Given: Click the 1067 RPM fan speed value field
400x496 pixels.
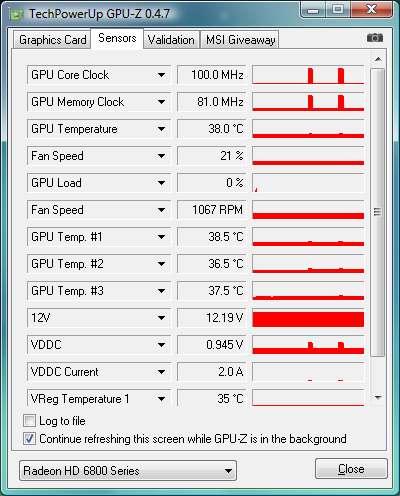Looking at the screenshot, I should pos(212,210).
